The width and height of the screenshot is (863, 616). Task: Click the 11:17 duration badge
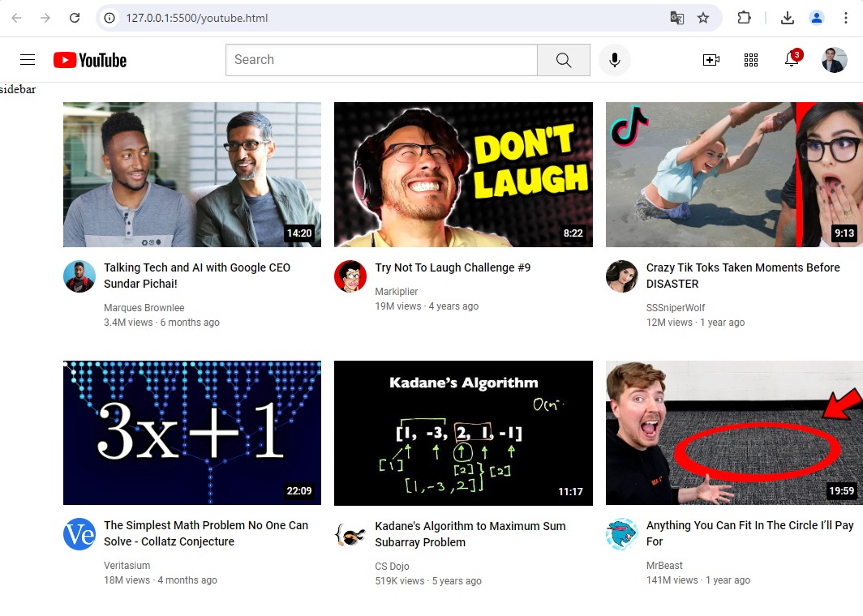pos(571,492)
